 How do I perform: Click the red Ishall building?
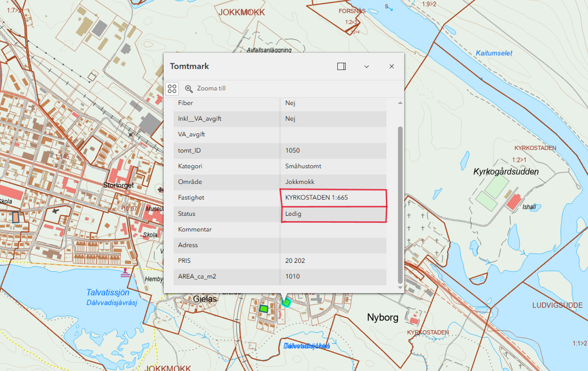514,201
